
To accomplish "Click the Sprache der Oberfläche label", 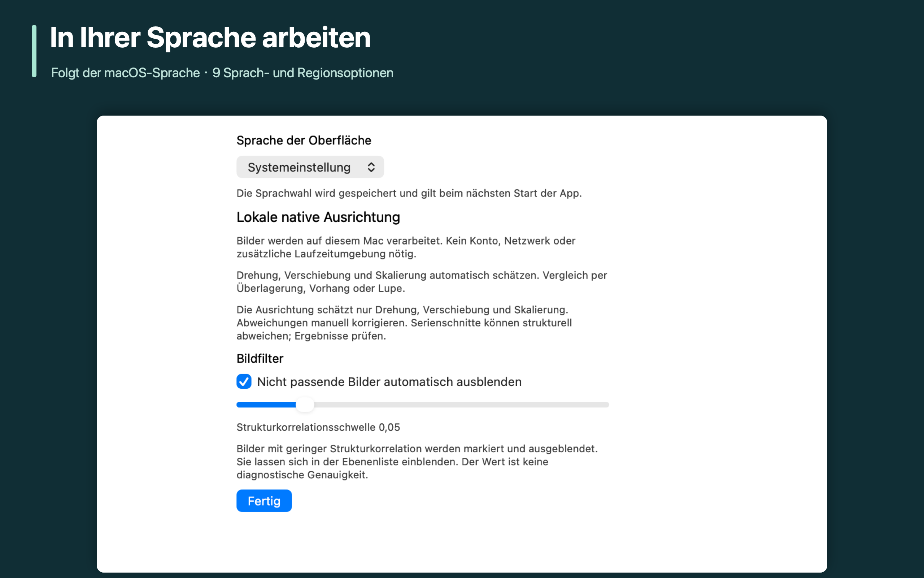I will pyautogui.click(x=304, y=140).
